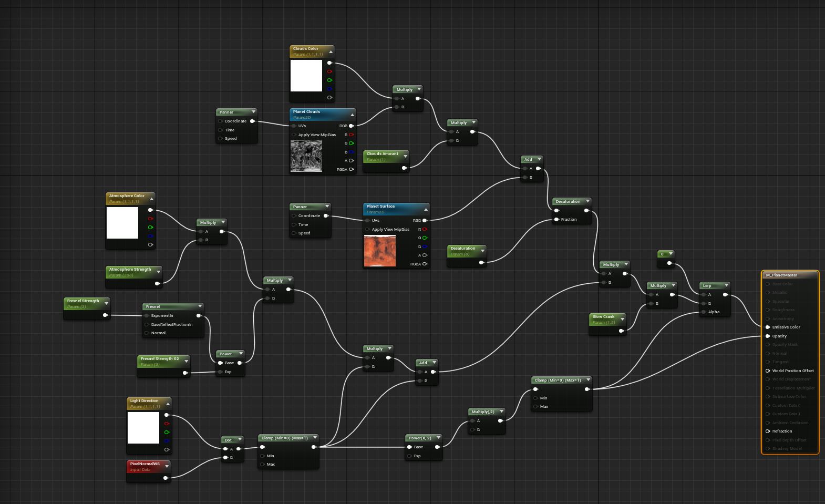The height and width of the screenshot is (504, 825).
Task: Click the Planet Surface RGBA output pin
Action: [x=425, y=264]
